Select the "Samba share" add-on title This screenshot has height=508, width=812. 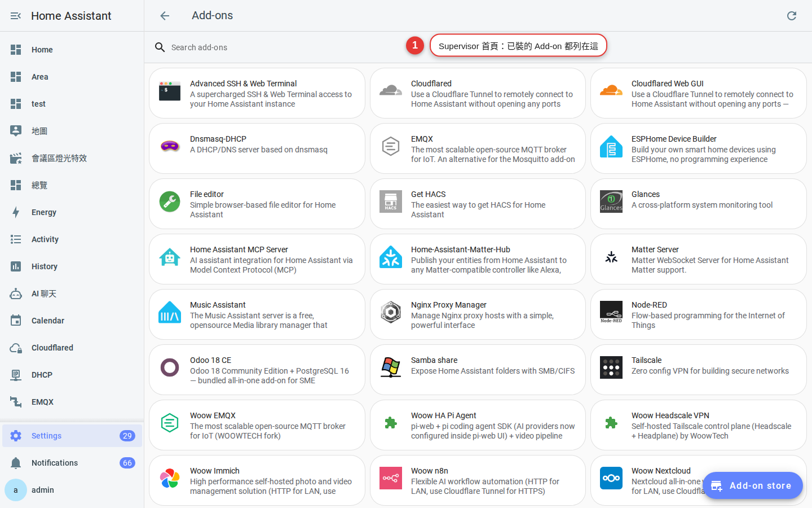coord(434,360)
